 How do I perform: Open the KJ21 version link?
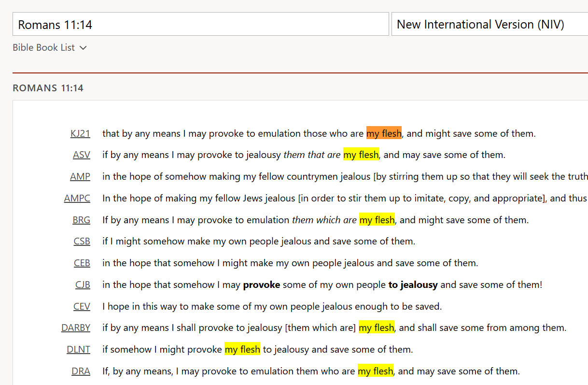tap(80, 133)
